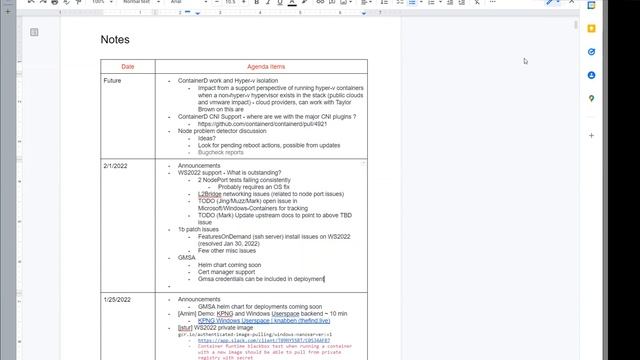Viewport: 640px width, 360px height.
Task: Click the spell check icon
Action: pos(67,2)
